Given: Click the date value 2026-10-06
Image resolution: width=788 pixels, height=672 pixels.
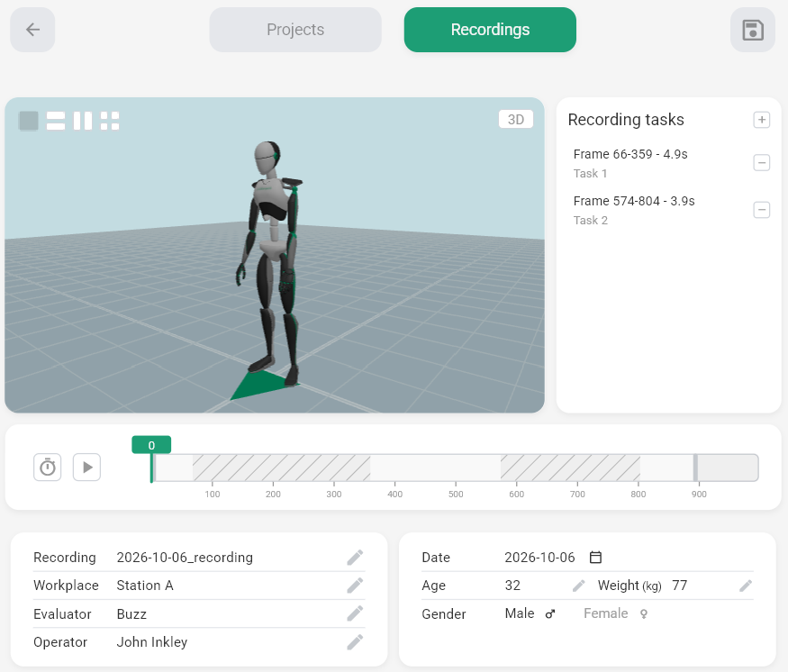Looking at the screenshot, I should 539,558.
